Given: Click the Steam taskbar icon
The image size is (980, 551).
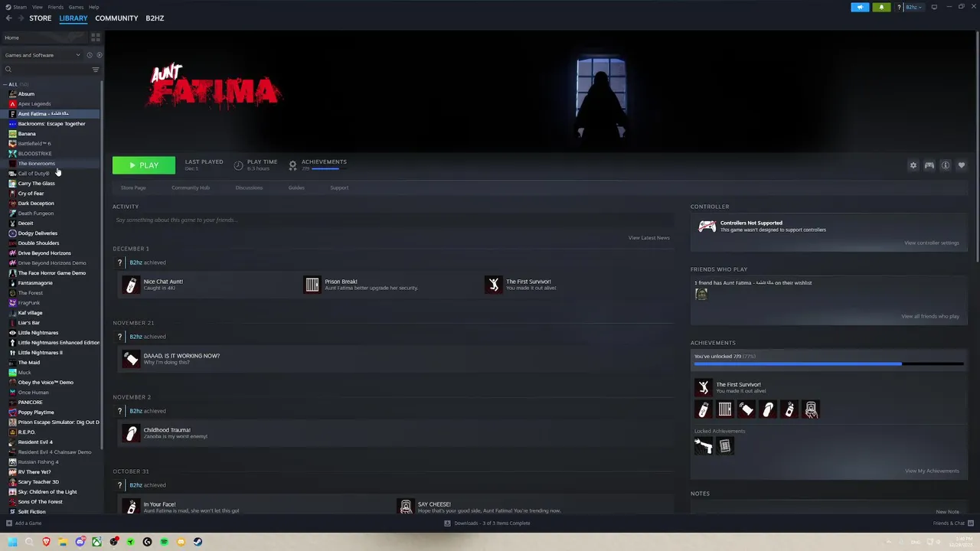Looking at the screenshot, I should [198, 542].
